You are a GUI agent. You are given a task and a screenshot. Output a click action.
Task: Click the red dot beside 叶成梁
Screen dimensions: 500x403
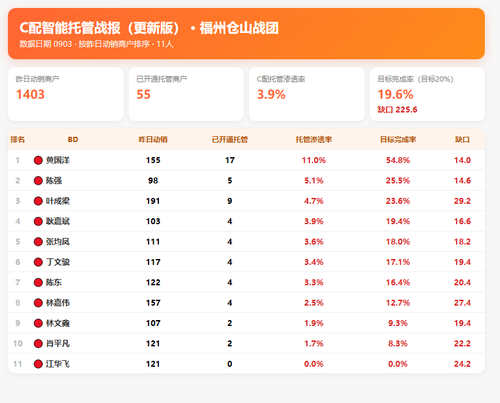(x=38, y=201)
